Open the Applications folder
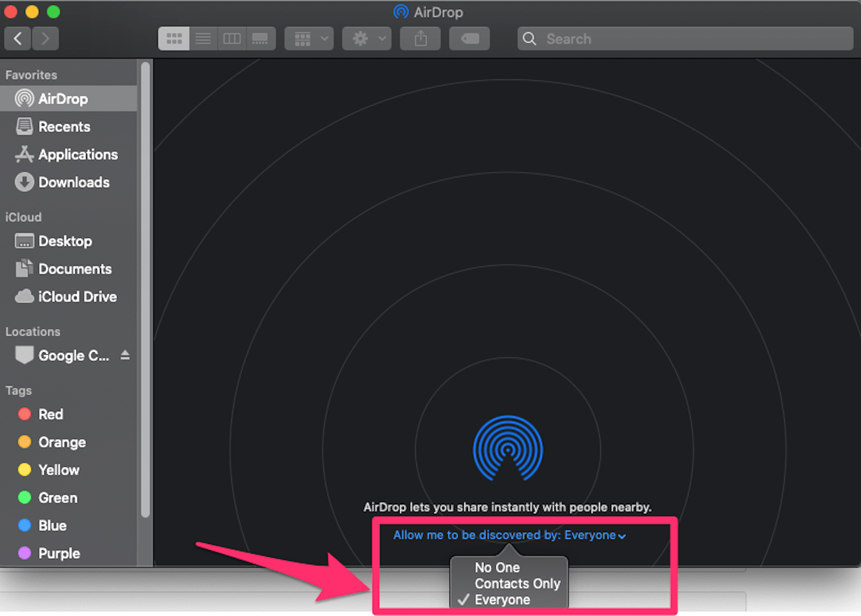The height and width of the screenshot is (616, 861). [78, 155]
